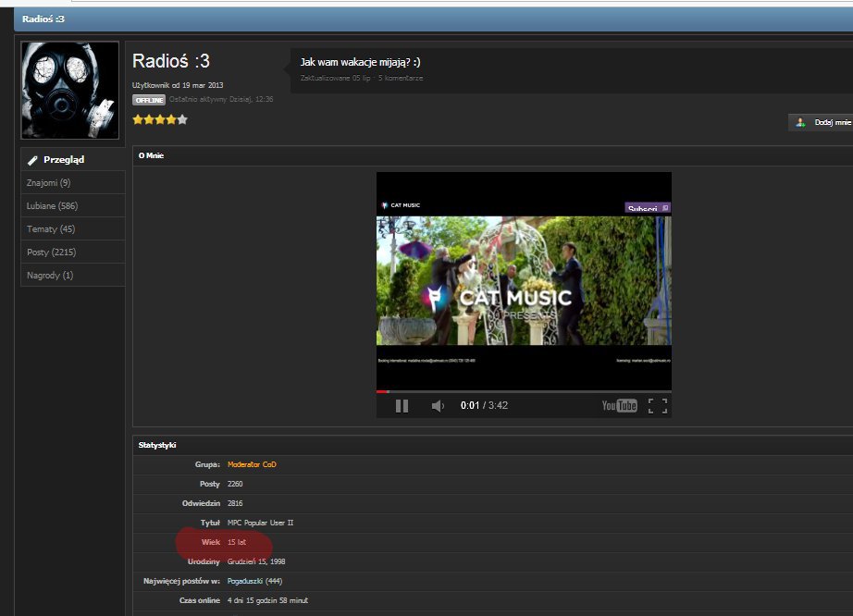Click the Dodaj mnie friend button
Viewport: 853px width, 616px height.
(821, 122)
